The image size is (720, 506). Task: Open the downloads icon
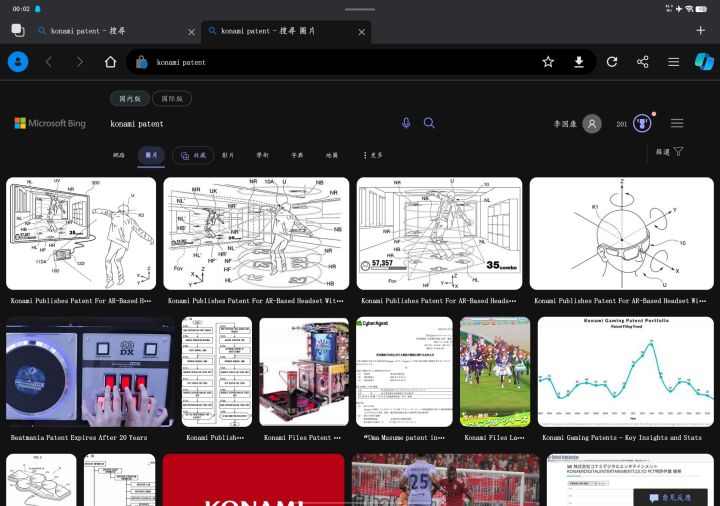point(579,62)
